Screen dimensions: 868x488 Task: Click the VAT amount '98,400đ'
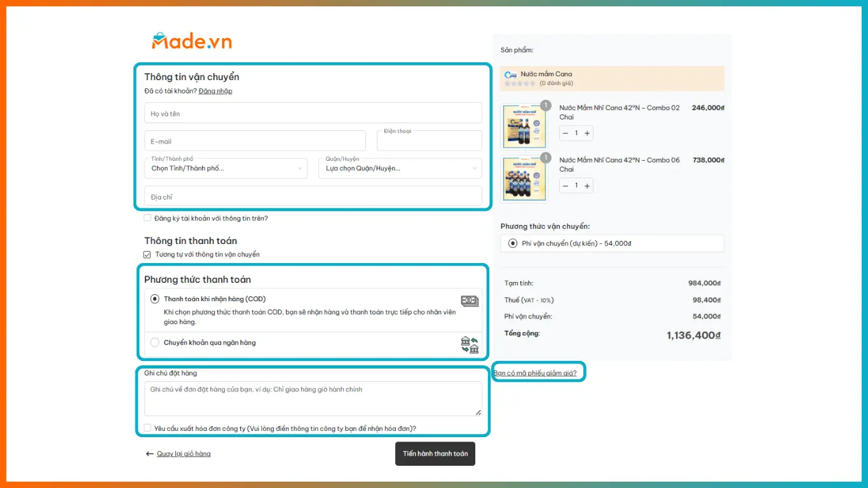coord(707,300)
